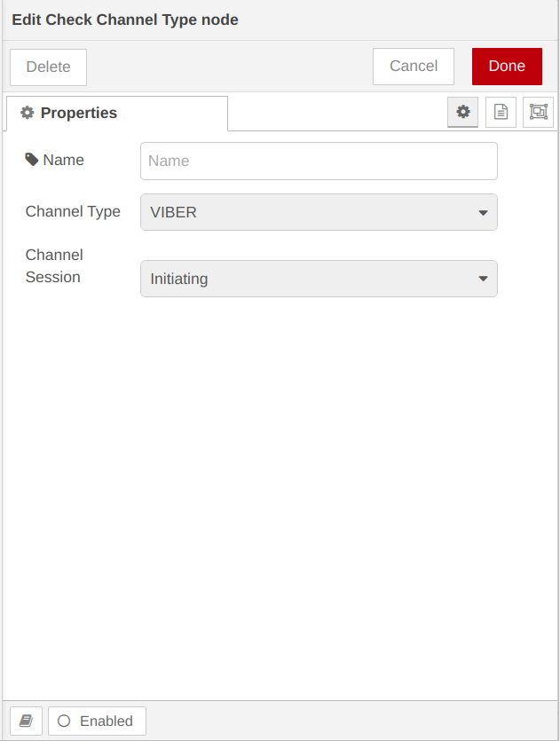
Task: Open the node properties gear icon
Action: tap(462, 112)
